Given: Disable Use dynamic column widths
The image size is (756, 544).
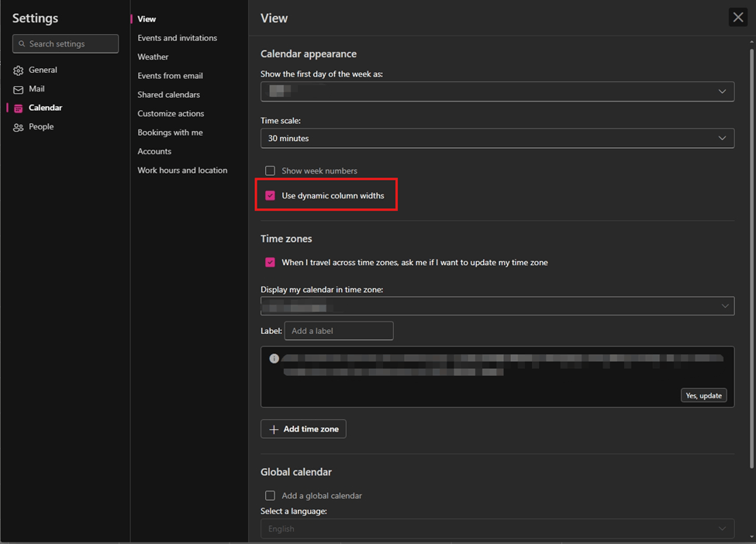Looking at the screenshot, I should tap(270, 195).
